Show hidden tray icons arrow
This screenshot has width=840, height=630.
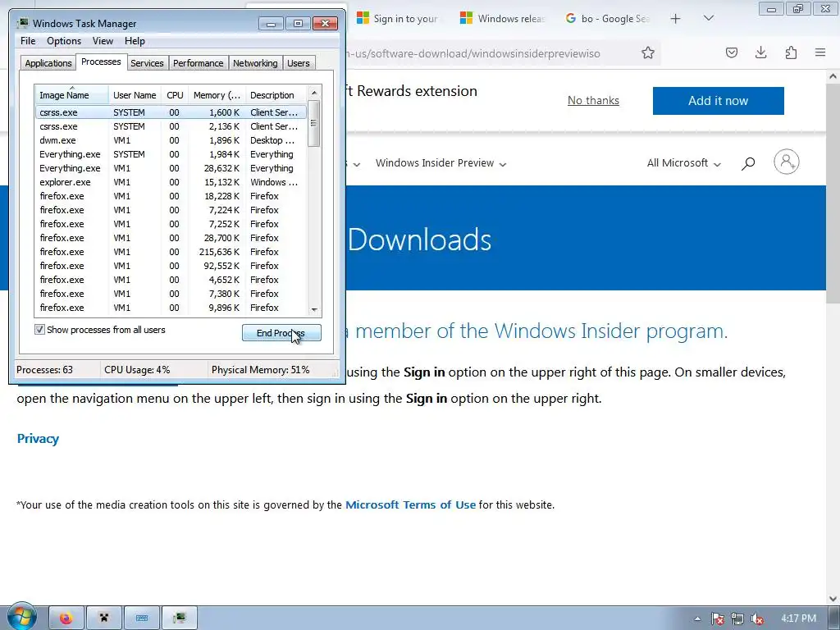tap(697, 619)
